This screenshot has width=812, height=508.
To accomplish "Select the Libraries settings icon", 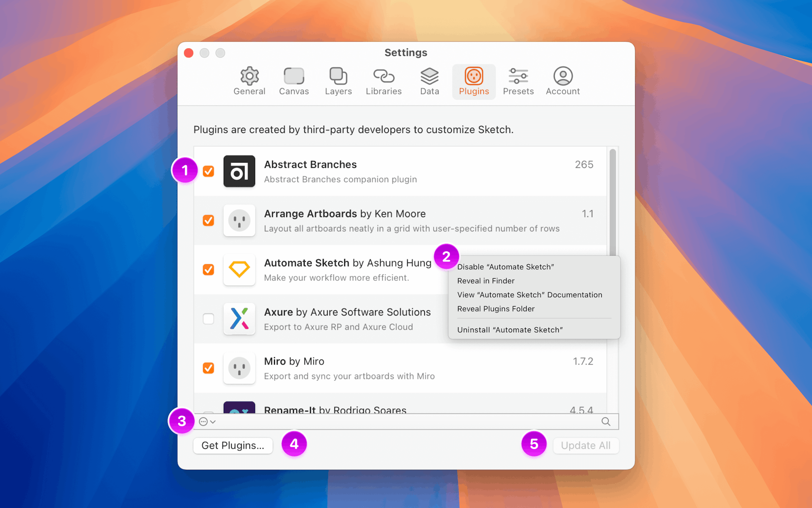I will click(x=384, y=80).
